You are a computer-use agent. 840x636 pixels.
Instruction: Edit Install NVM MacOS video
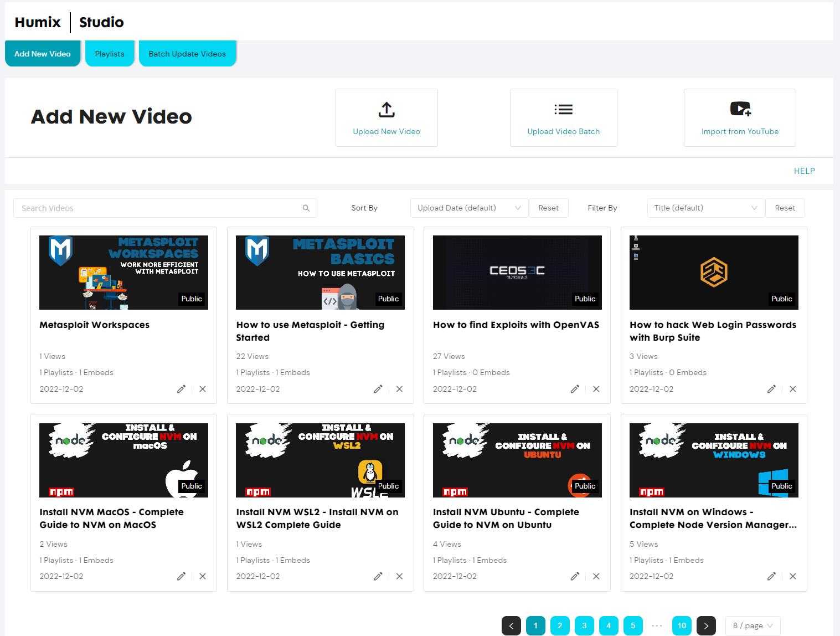coord(181,576)
